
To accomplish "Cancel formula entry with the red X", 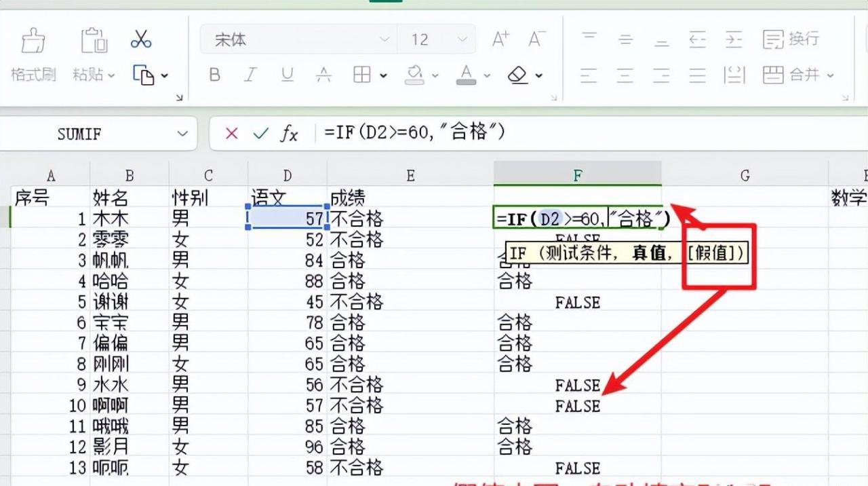I will pyautogui.click(x=231, y=134).
